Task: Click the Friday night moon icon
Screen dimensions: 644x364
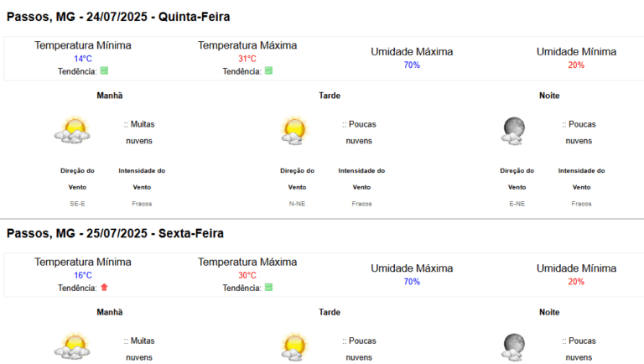Action: [513, 347]
